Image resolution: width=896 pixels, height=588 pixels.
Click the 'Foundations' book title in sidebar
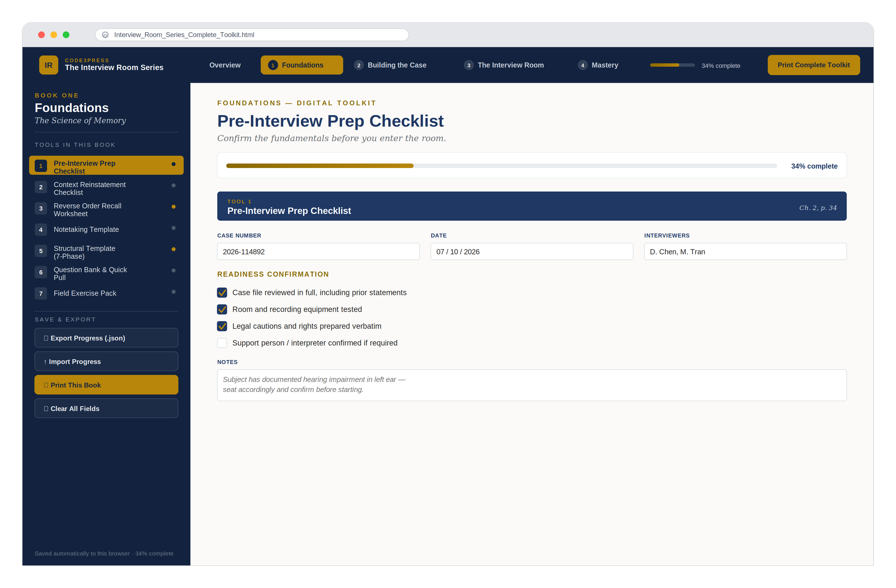coord(72,108)
